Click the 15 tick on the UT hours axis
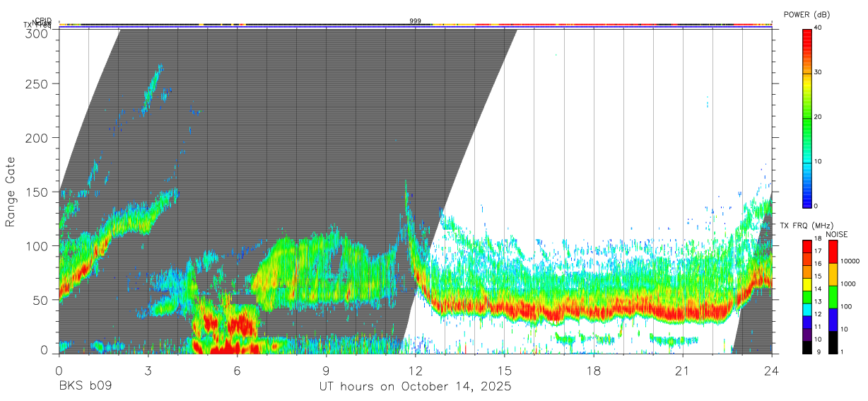The width and height of the screenshot is (868, 401). (x=504, y=370)
